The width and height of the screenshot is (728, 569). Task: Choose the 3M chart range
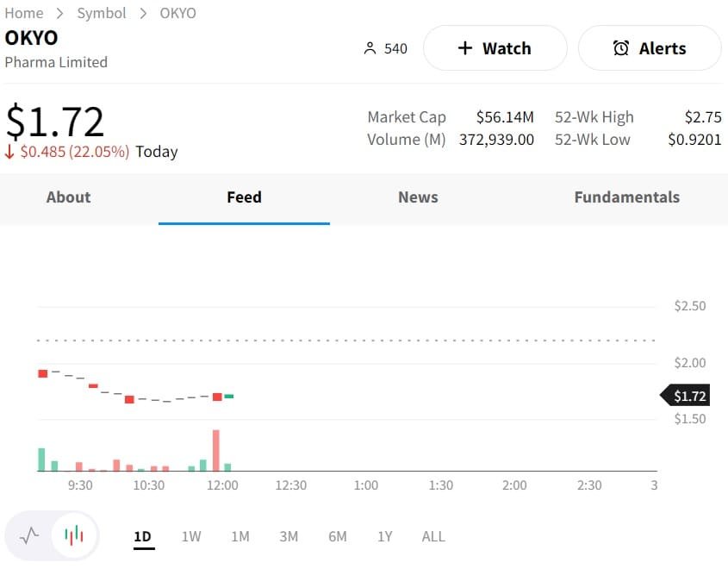[289, 536]
